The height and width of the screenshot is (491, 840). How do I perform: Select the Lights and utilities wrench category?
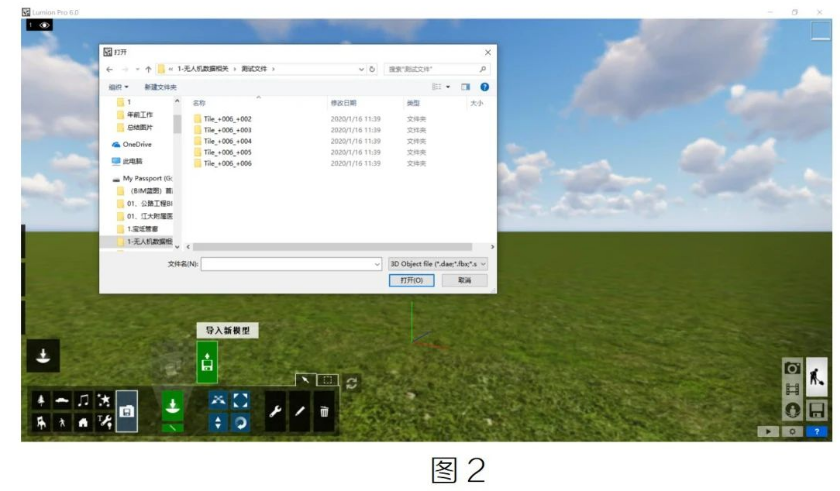(104, 422)
